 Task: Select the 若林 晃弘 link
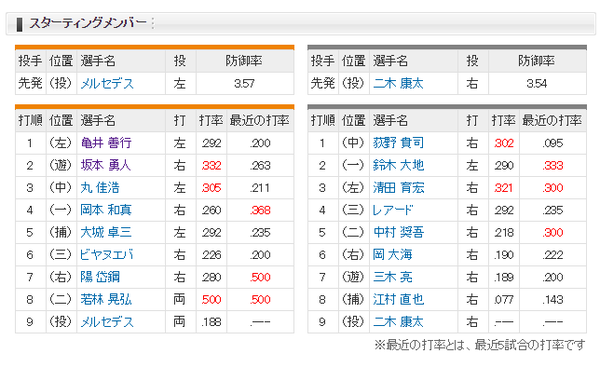click(x=106, y=299)
